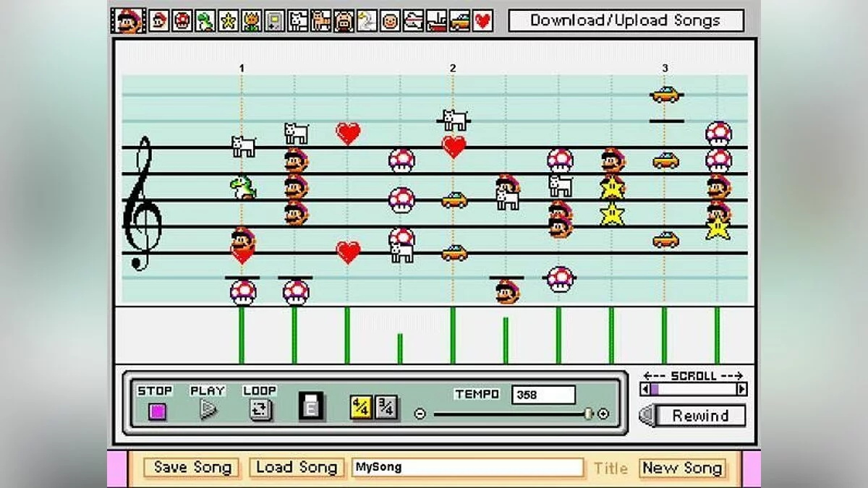The image size is (868, 488).
Task: Switch to 3/4 time signature
Action: click(x=386, y=408)
